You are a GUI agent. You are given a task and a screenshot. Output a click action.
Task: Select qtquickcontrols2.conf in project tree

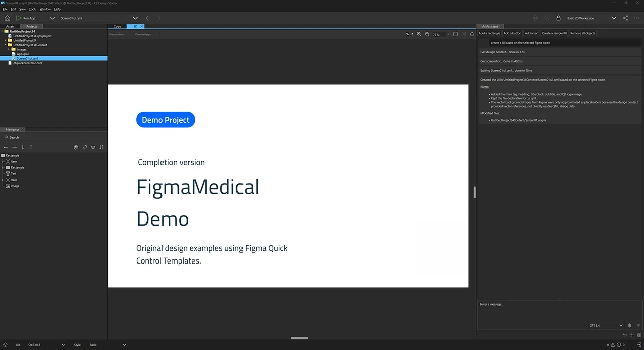pos(28,63)
